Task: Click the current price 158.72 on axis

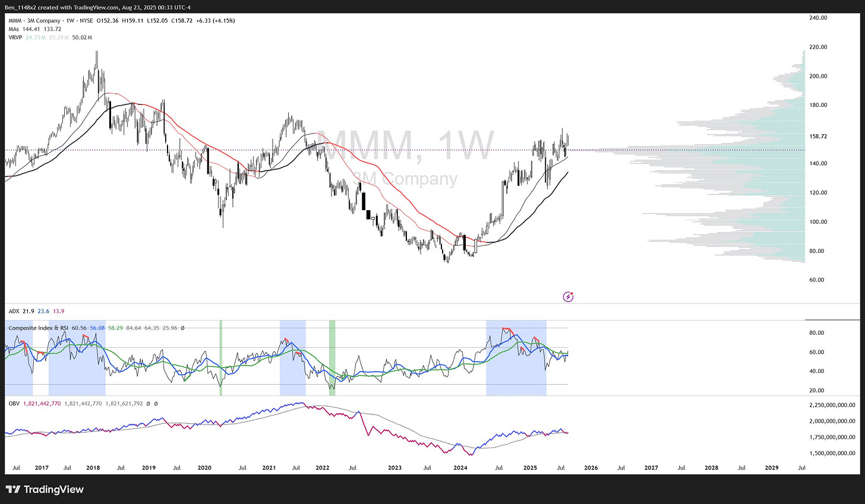Action: (x=818, y=137)
